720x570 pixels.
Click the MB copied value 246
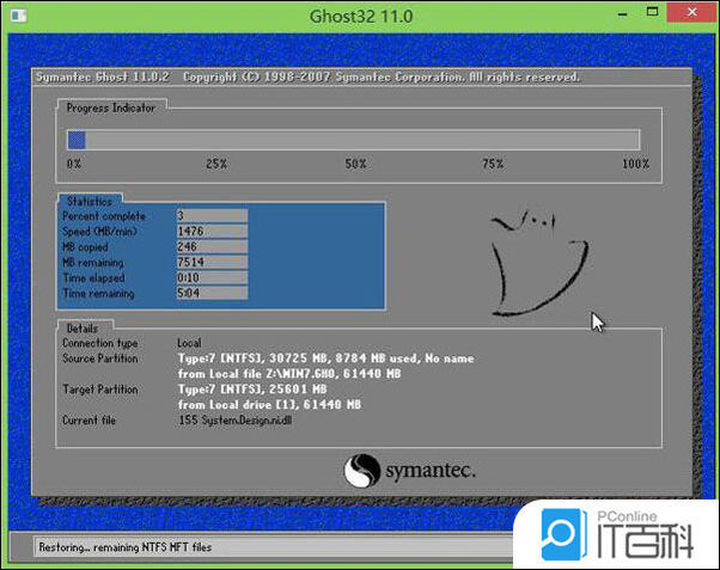tap(212, 247)
